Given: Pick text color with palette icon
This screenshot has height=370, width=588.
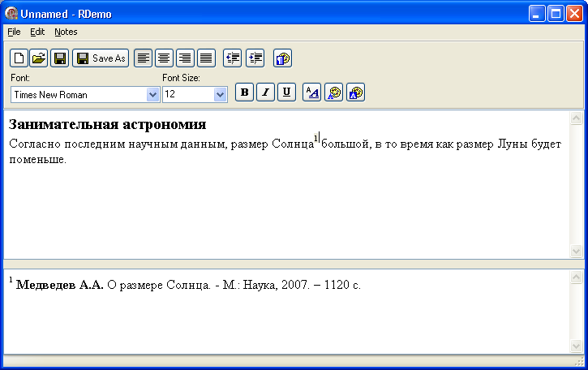Looking at the screenshot, I should tap(333, 92).
